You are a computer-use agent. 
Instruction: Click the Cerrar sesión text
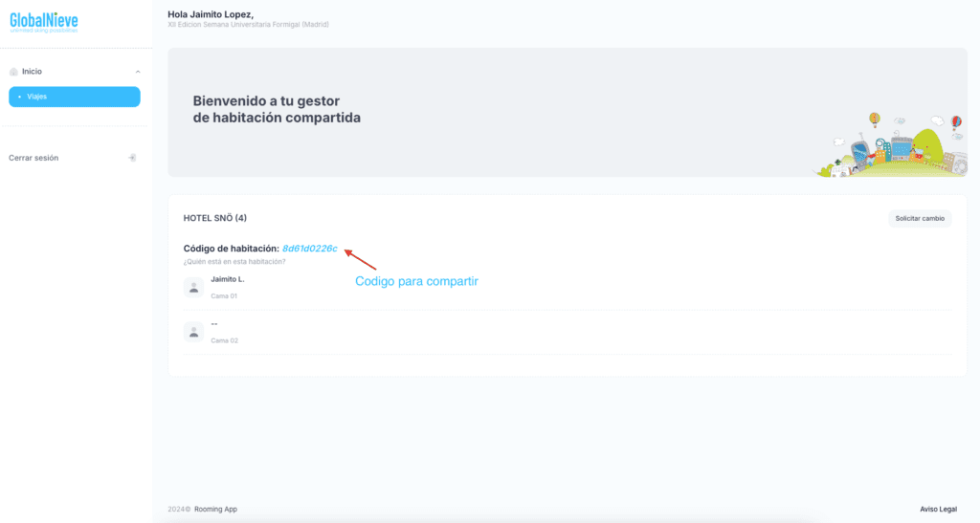tap(33, 158)
